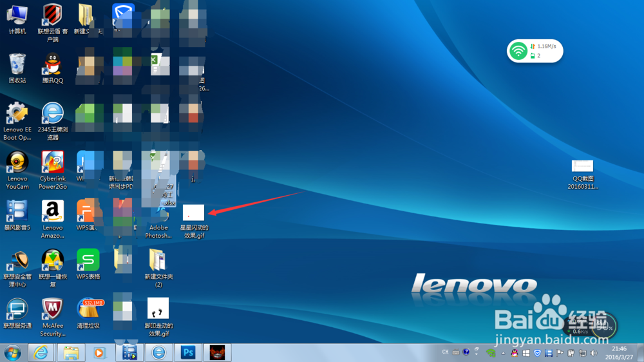
Task: Launch 联想一键恢复 shortcut
Action: [x=53, y=268]
